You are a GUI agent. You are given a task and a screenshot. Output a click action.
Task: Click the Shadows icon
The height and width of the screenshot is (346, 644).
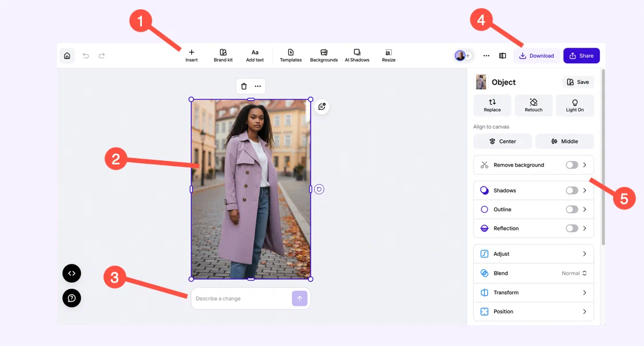pyautogui.click(x=484, y=190)
